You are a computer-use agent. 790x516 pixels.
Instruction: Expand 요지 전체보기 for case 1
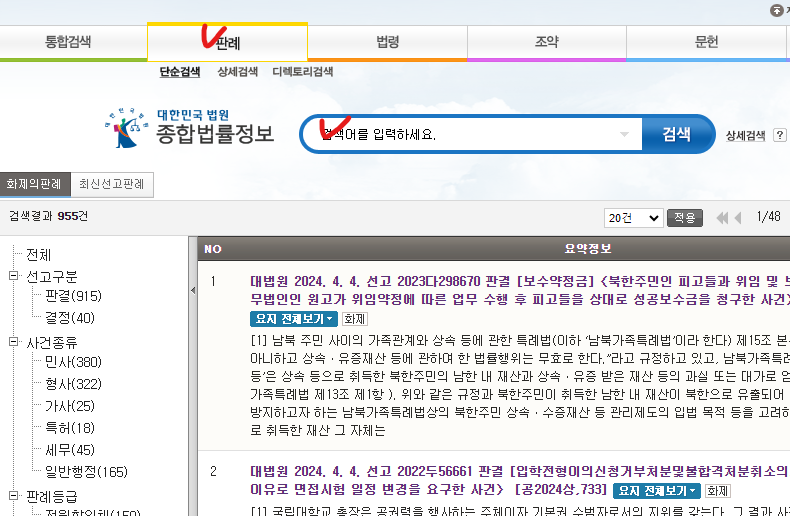293,319
